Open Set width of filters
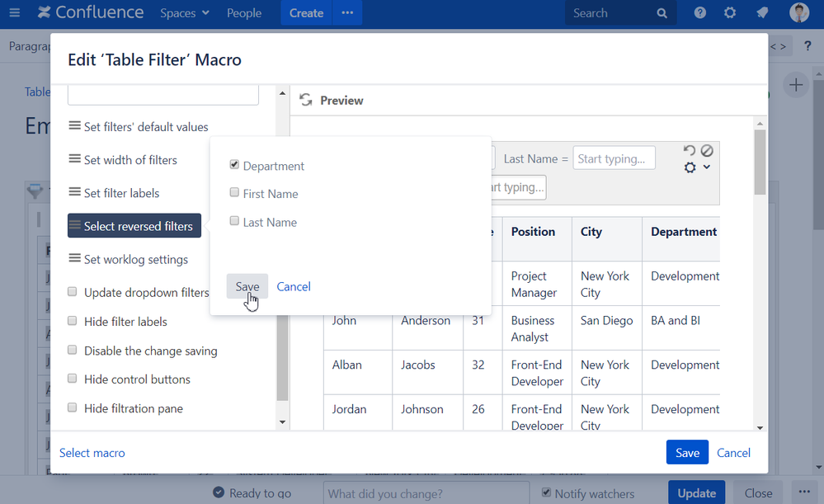The width and height of the screenshot is (824, 504). [123, 160]
